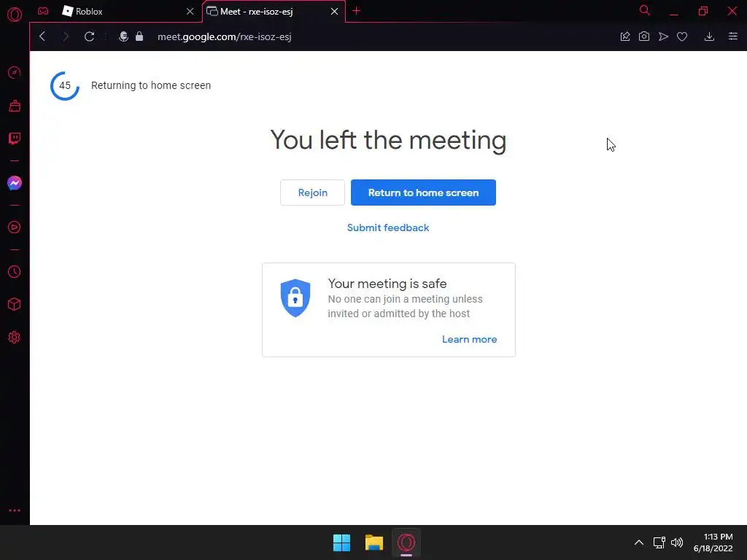
Task: Open Messenger in sidebar
Action: 15,183
